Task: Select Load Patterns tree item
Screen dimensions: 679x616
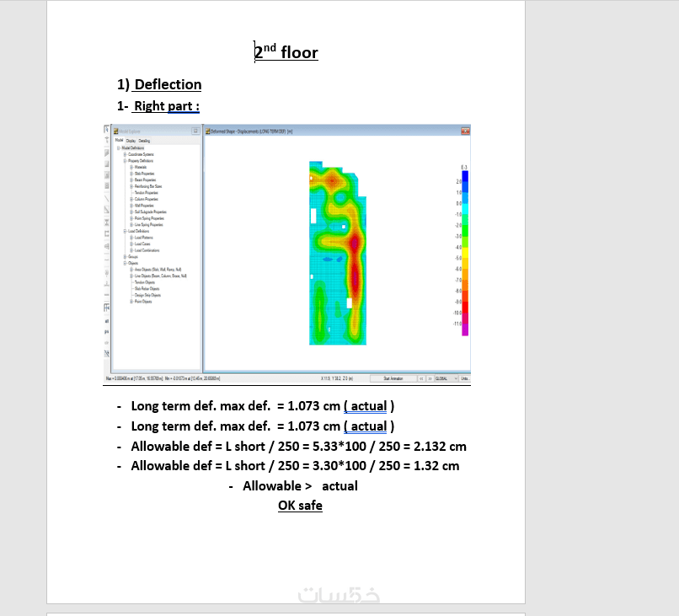Action: click(x=144, y=238)
